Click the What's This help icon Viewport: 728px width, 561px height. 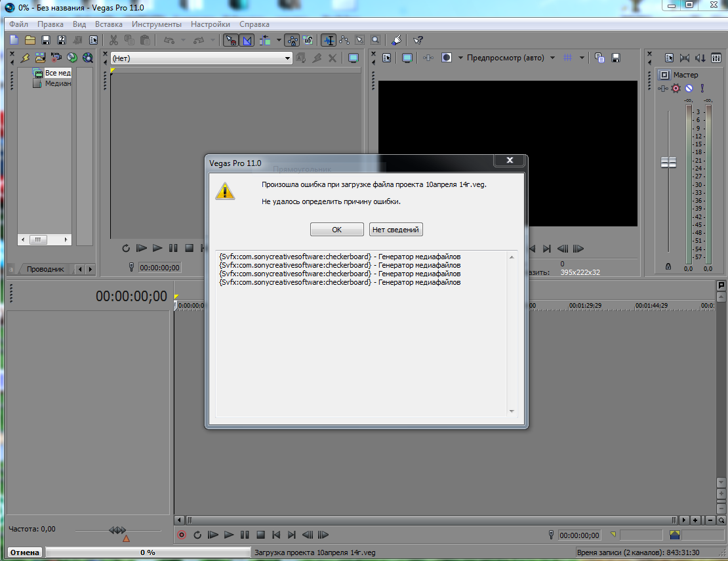418,41
